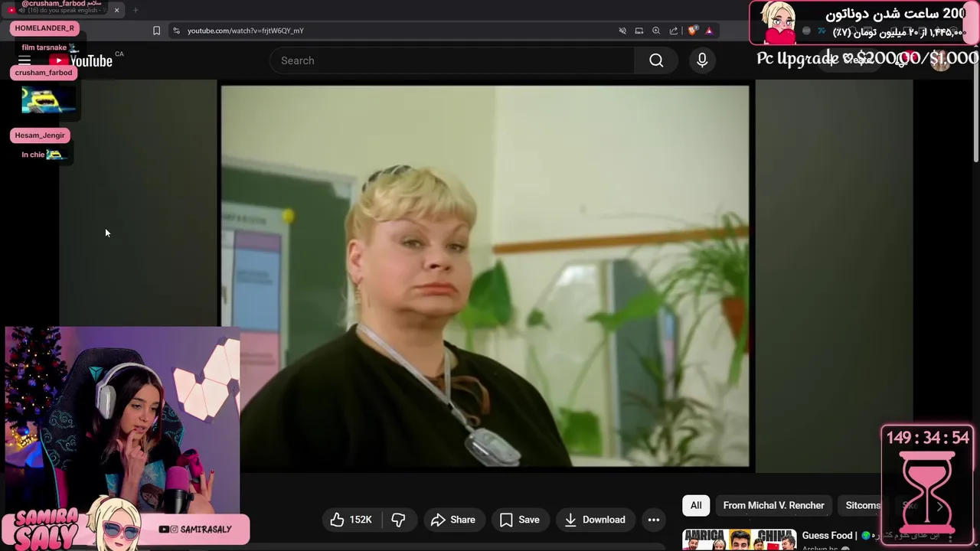Image resolution: width=980 pixels, height=551 pixels.
Task: Save the video to a playlist
Action: tap(520, 520)
